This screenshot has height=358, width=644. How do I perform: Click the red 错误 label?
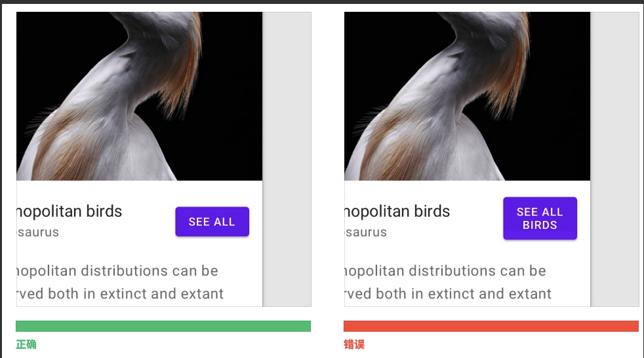[354, 344]
